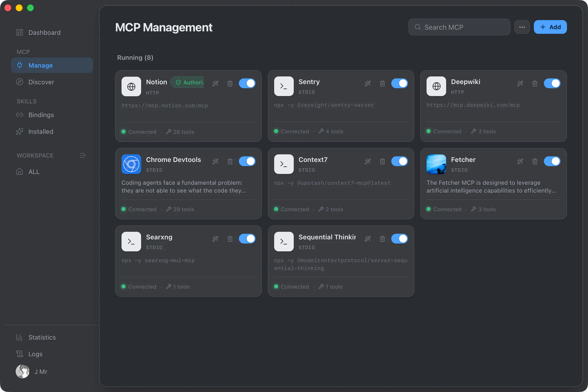Click the Fetcher description text
The height and width of the screenshot is (392, 588).
pyautogui.click(x=491, y=186)
